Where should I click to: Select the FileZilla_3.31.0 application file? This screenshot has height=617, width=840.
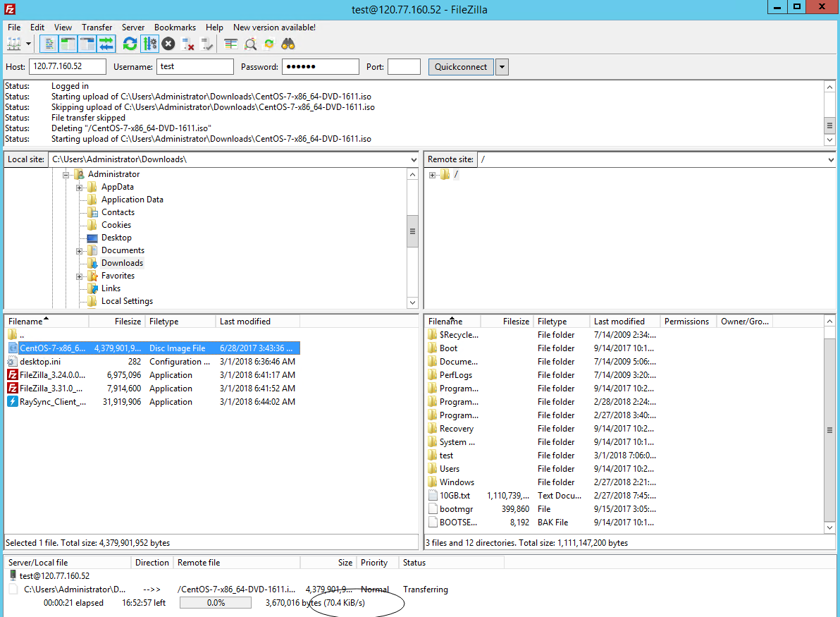(x=153, y=388)
